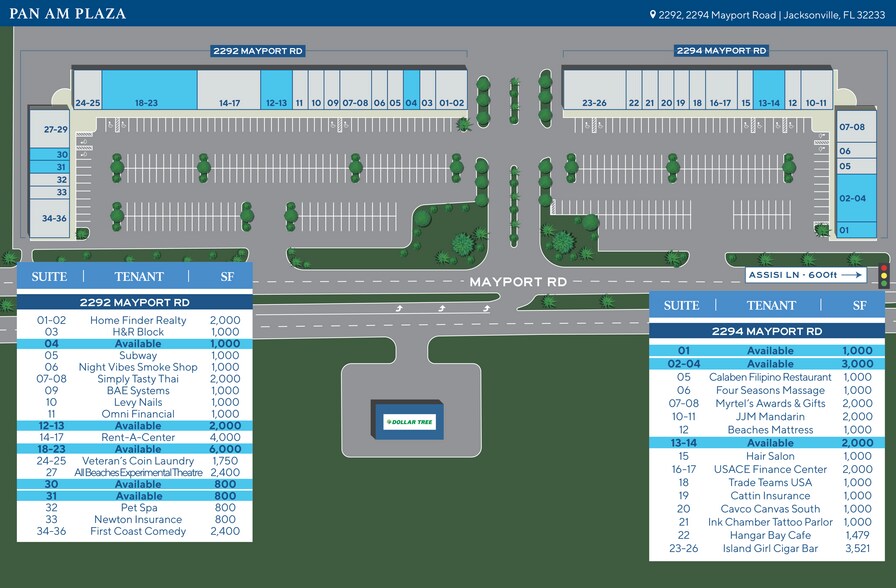The height and width of the screenshot is (588, 896).
Task: Select the blue 02-04 unit on the site map
Action: pyautogui.click(x=855, y=198)
